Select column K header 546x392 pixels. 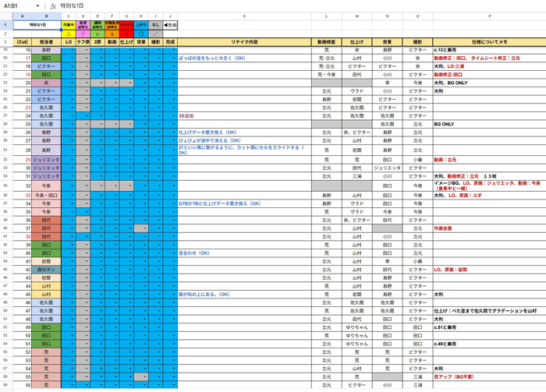[x=244, y=16]
